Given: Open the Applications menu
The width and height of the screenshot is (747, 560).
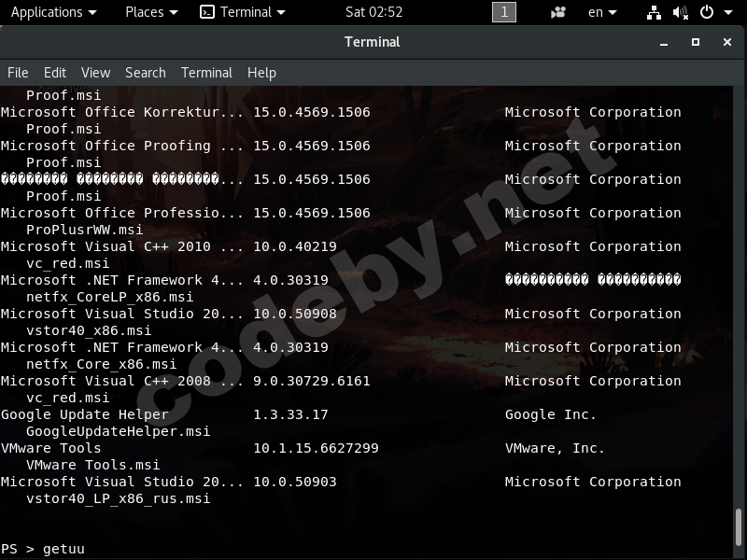Looking at the screenshot, I should coord(53,12).
